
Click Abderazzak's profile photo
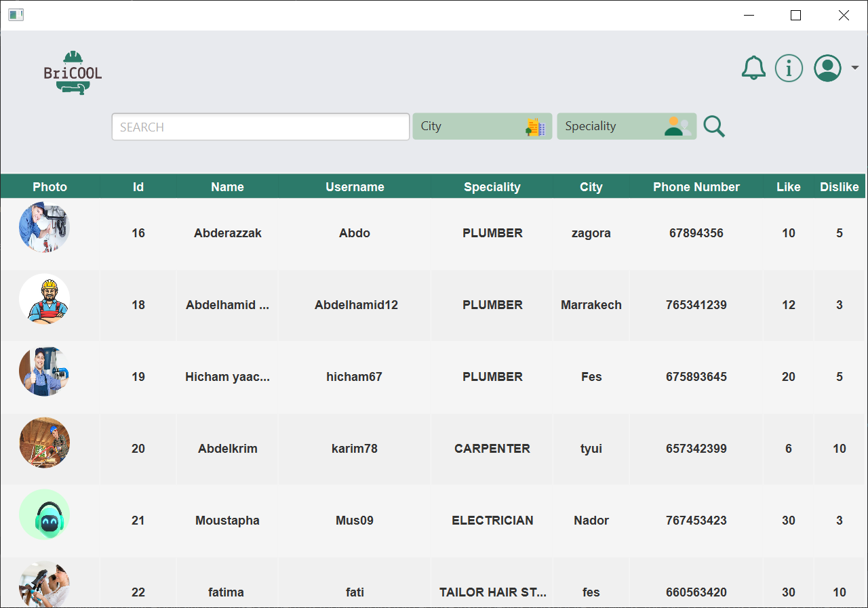[x=44, y=228]
